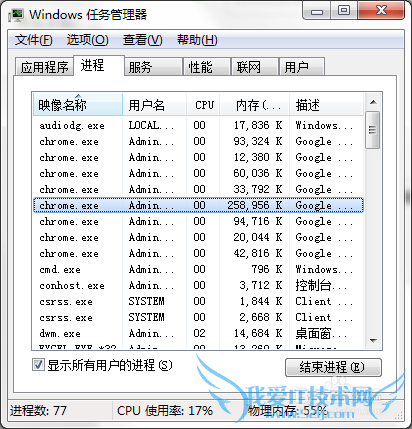The height and width of the screenshot is (429, 412).
Task: Click Windows... description of cmd.exe
Action: click(324, 269)
